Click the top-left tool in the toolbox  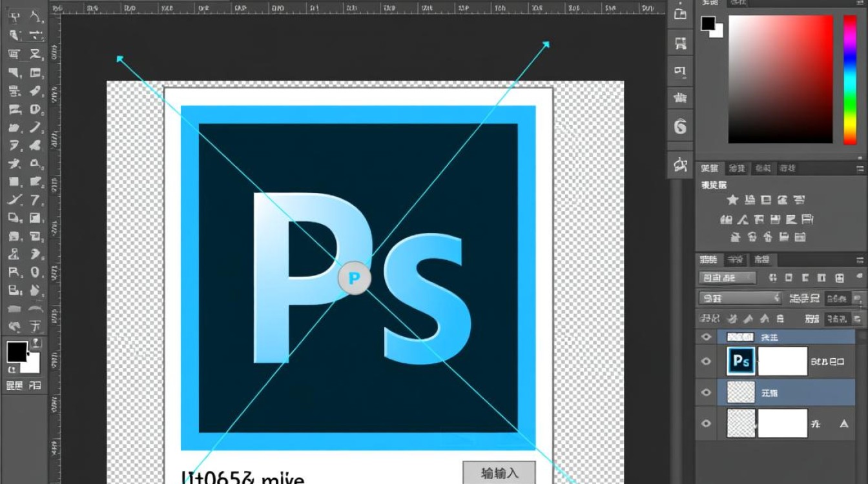click(14, 17)
